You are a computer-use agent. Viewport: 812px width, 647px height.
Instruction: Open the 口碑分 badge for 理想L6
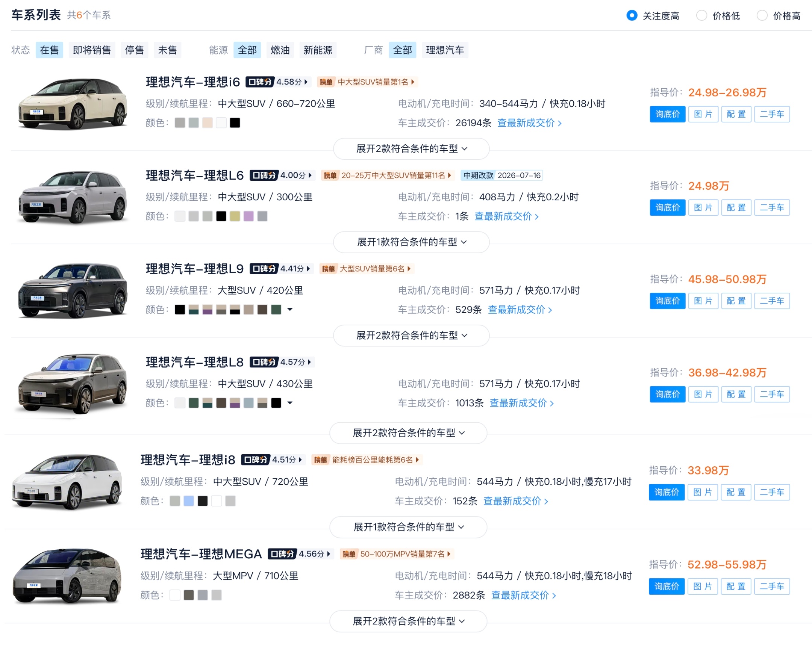pyautogui.click(x=282, y=175)
